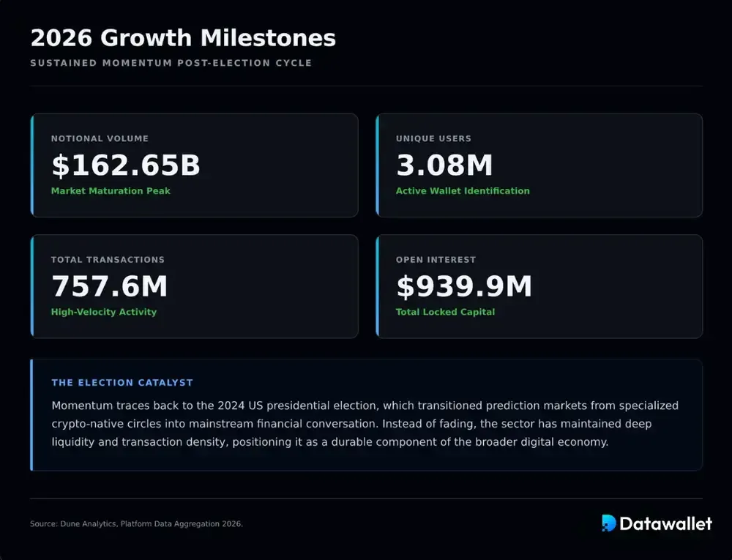Select the Election Catalyst blue accent stripe

pyautogui.click(x=32, y=414)
